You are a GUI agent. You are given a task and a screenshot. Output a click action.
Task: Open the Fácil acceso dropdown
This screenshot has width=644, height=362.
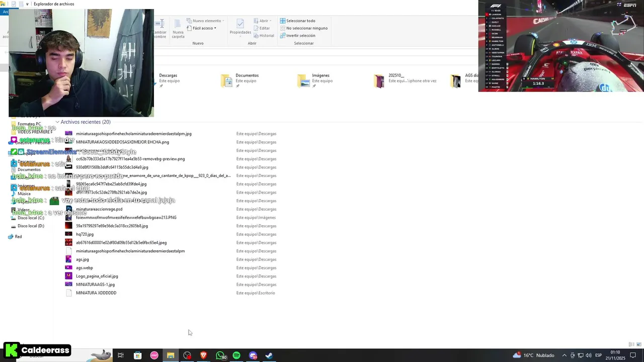[x=201, y=28]
